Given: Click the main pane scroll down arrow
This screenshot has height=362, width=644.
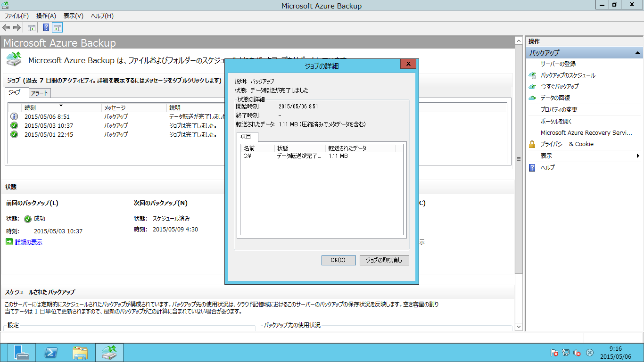Looking at the screenshot, I should click(519, 326).
